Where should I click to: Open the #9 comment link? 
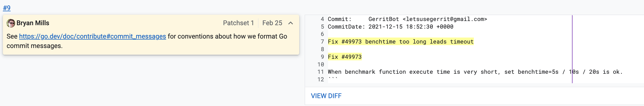(x=7, y=8)
